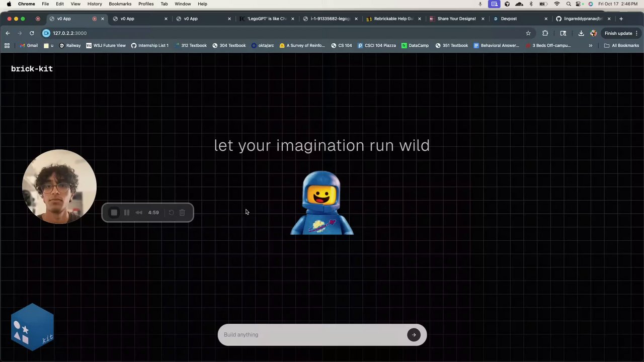Close the Rebrickable Help Guide tab

pos(420,19)
